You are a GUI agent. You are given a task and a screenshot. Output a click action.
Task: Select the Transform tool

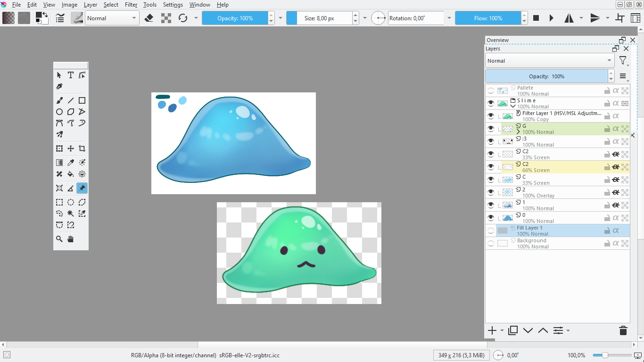[x=59, y=148]
